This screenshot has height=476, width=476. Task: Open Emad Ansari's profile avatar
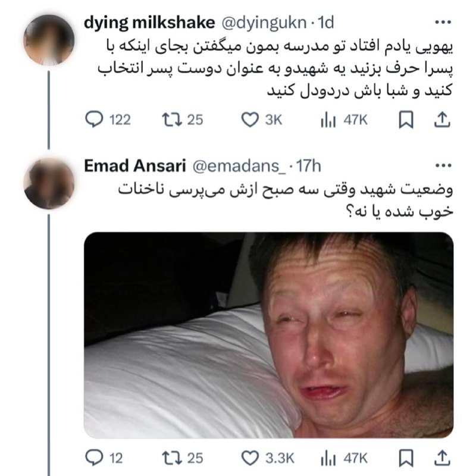49,184
